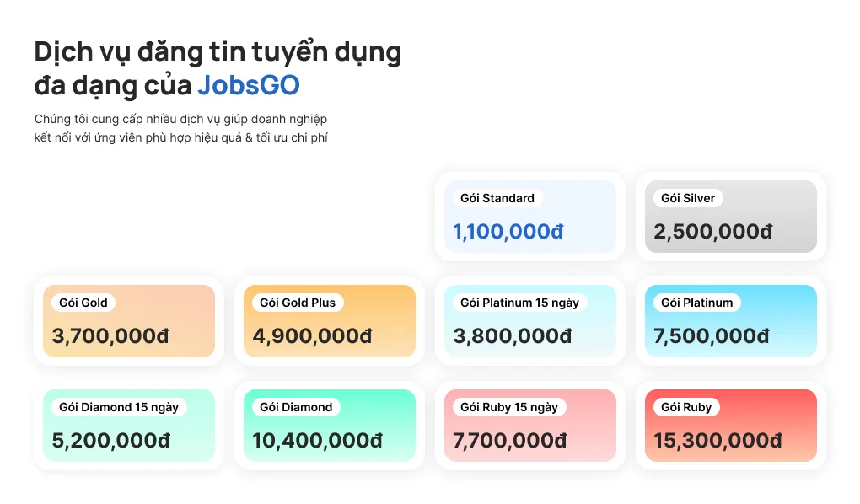Open the Gói Standard pricing card
The height and width of the screenshot is (504, 860).
pos(529,217)
